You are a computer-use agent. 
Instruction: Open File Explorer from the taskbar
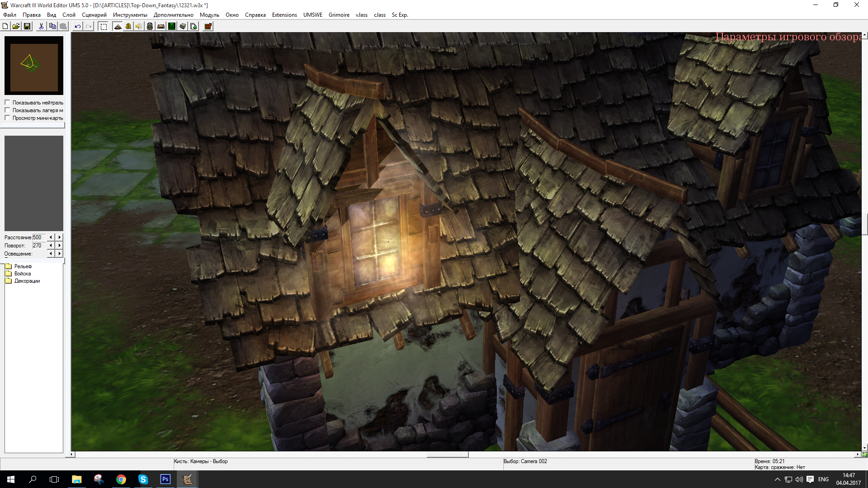pyautogui.click(x=76, y=479)
